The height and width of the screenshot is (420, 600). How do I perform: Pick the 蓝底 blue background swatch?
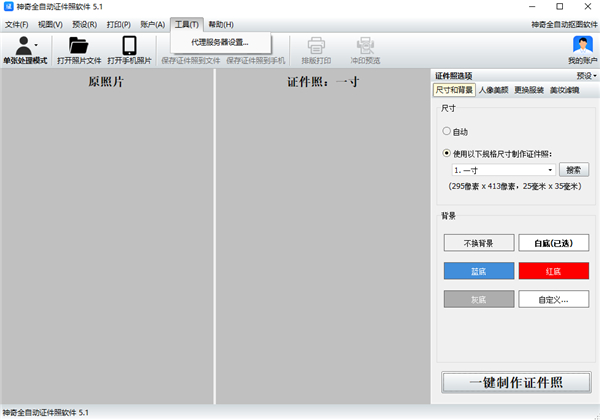(x=478, y=271)
